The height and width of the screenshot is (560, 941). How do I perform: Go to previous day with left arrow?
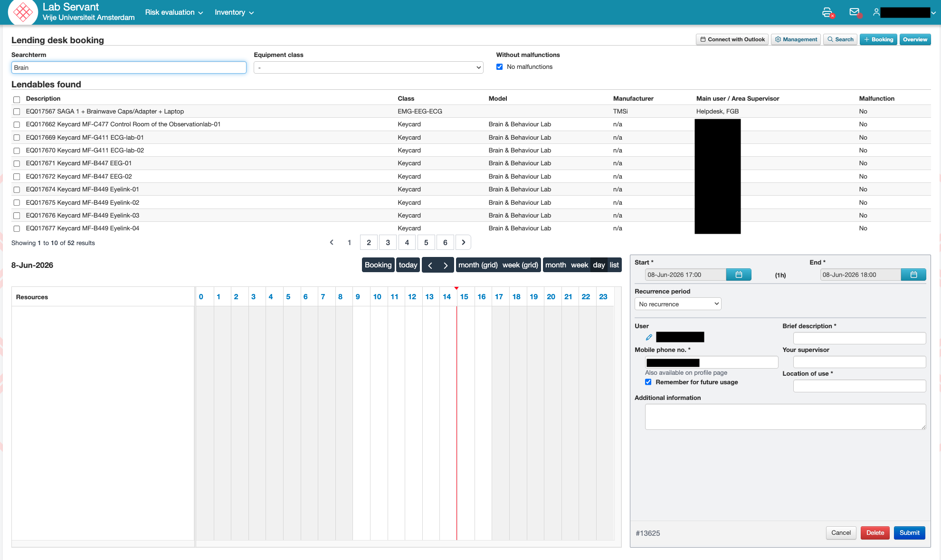(x=430, y=265)
